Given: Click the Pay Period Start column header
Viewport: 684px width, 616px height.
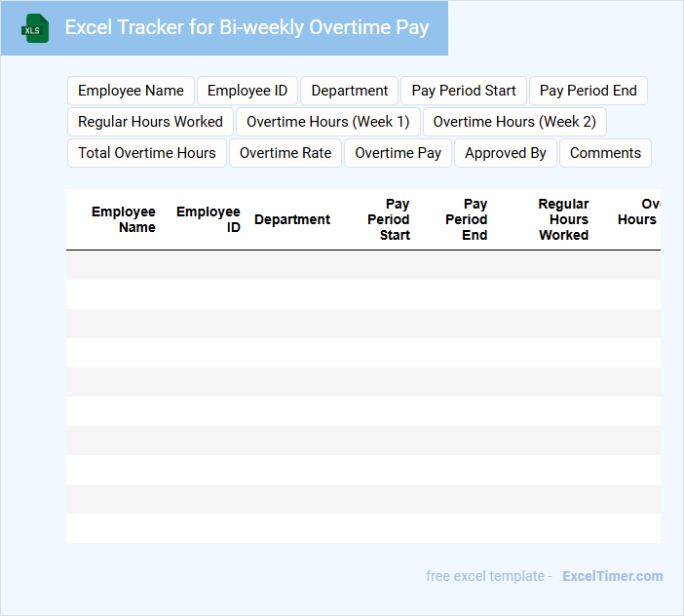Looking at the screenshot, I should click(x=389, y=219).
